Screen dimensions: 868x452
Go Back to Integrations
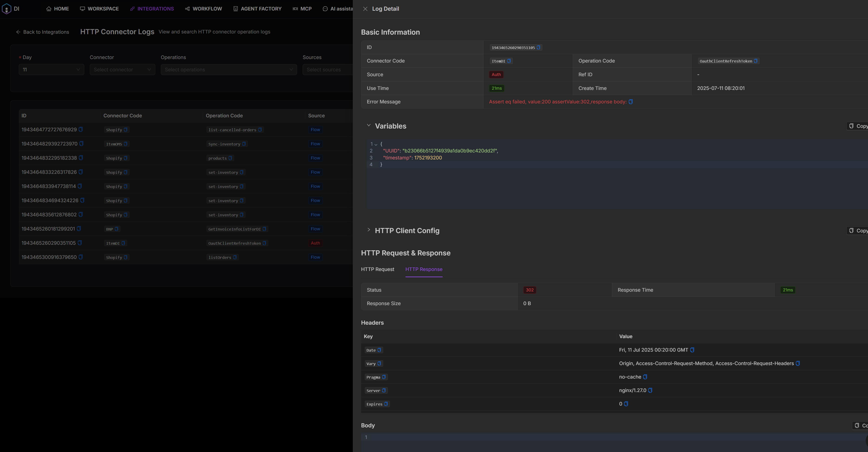(x=42, y=32)
